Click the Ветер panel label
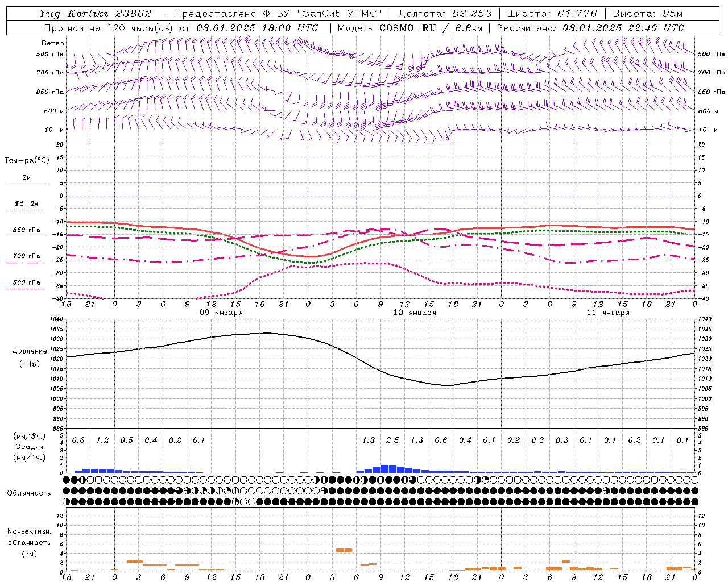Viewport: 728px width, 582px height. pos(53,43)
